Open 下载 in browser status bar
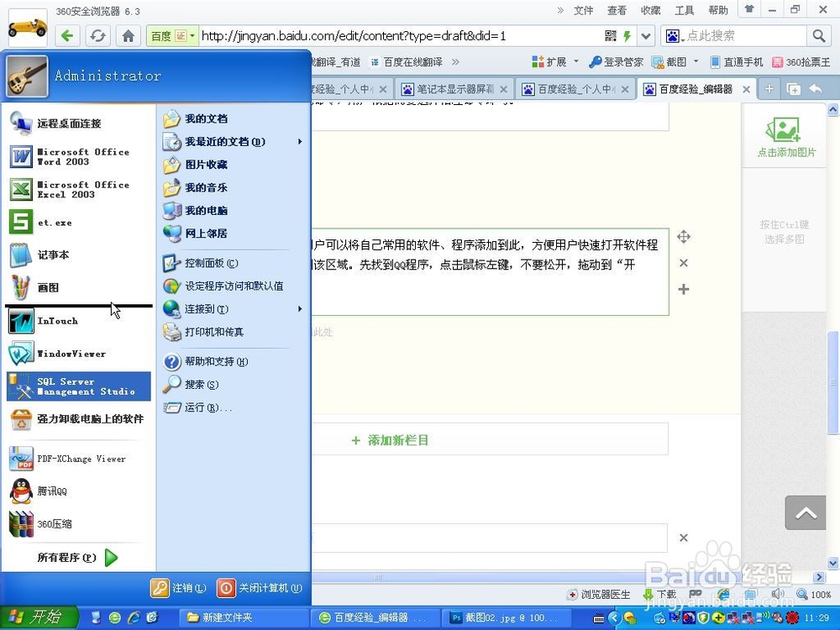This screenshot has width=840, height=630. [660, 594]
